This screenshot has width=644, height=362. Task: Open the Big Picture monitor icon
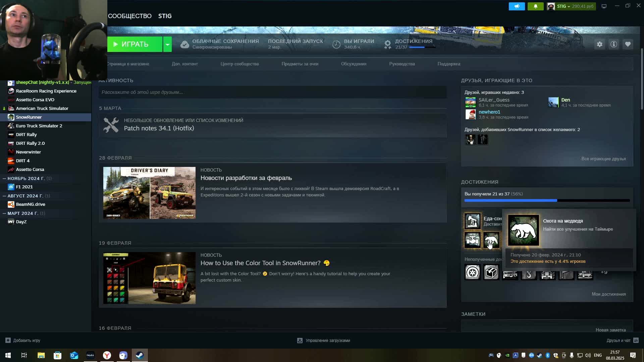pos(604,6)
